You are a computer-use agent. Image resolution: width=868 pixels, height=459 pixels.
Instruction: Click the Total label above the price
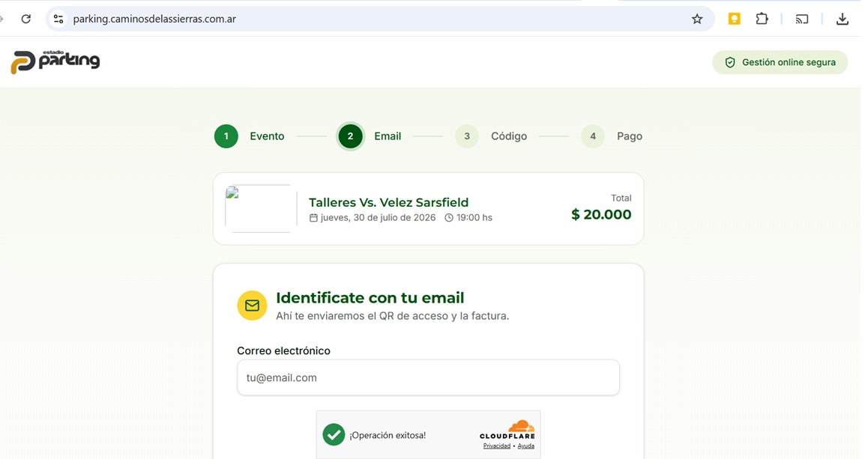tap(621, 198)
